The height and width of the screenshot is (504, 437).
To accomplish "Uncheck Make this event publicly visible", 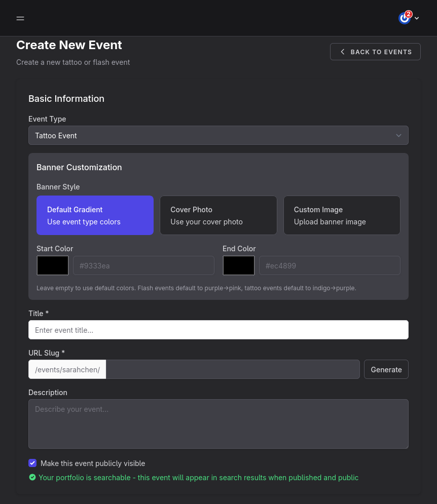I will [x=32, y=463].
